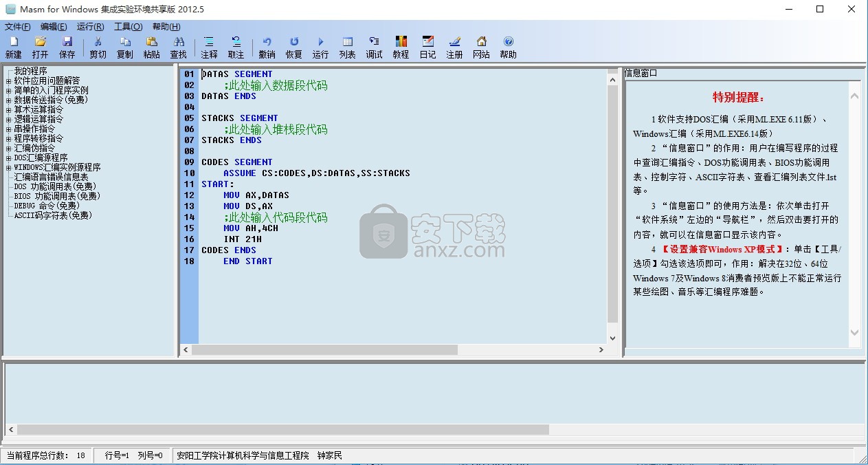Viewport: 868px width, 465px height.
Task: Create a new file with 新建
Action: (13, 47)
